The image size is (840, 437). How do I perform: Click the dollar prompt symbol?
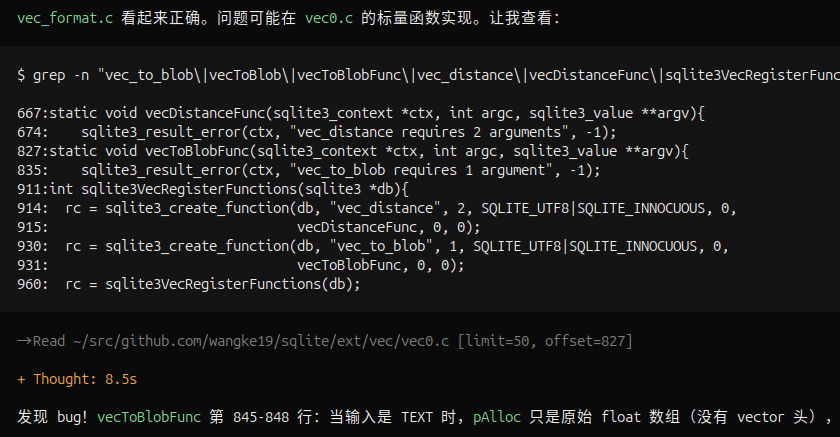click(21, 75)
